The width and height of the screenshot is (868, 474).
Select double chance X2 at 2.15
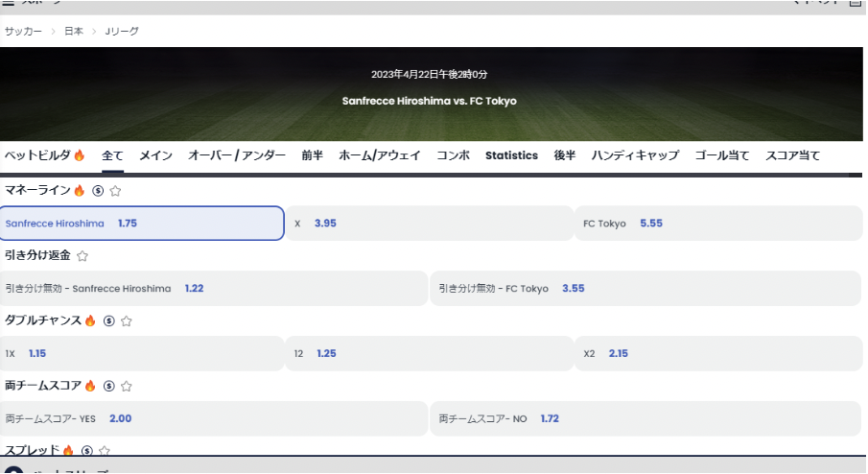coord(718,353)
